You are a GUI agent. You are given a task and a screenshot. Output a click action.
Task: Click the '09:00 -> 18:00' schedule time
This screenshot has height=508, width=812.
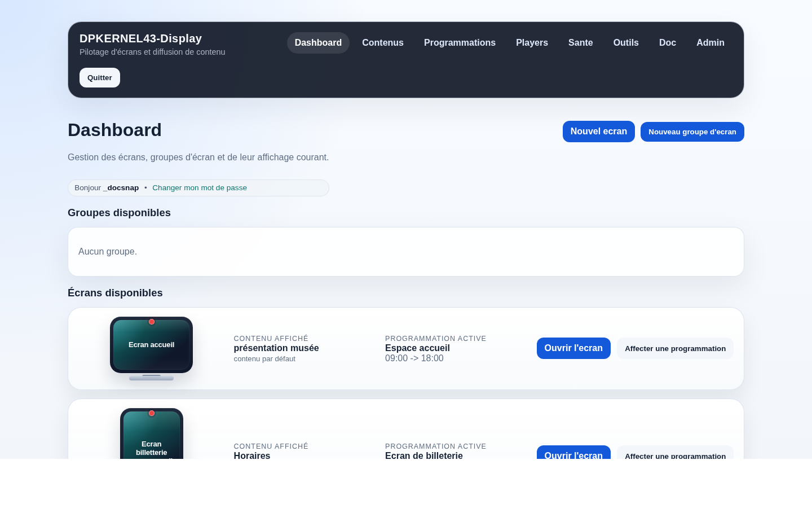[x=414, y=358]
